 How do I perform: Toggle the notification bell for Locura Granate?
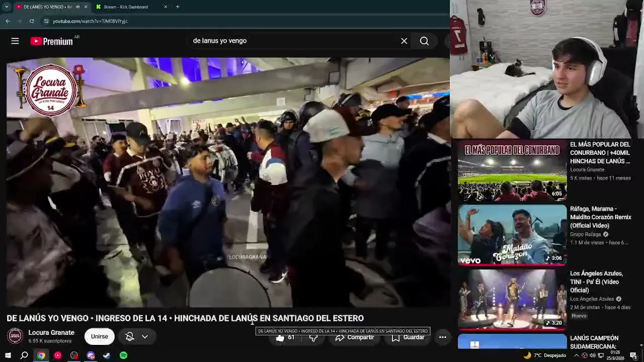(x=129, y=336)
